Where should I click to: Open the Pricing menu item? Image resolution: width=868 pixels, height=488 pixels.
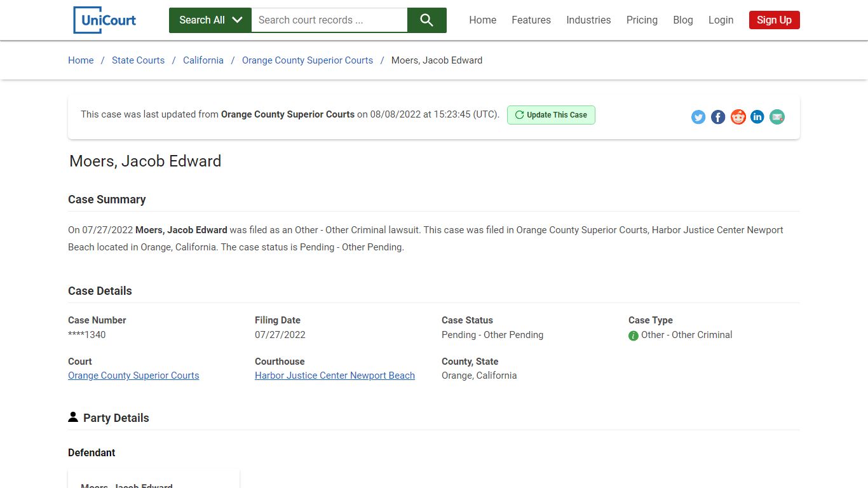coord(642,20)
